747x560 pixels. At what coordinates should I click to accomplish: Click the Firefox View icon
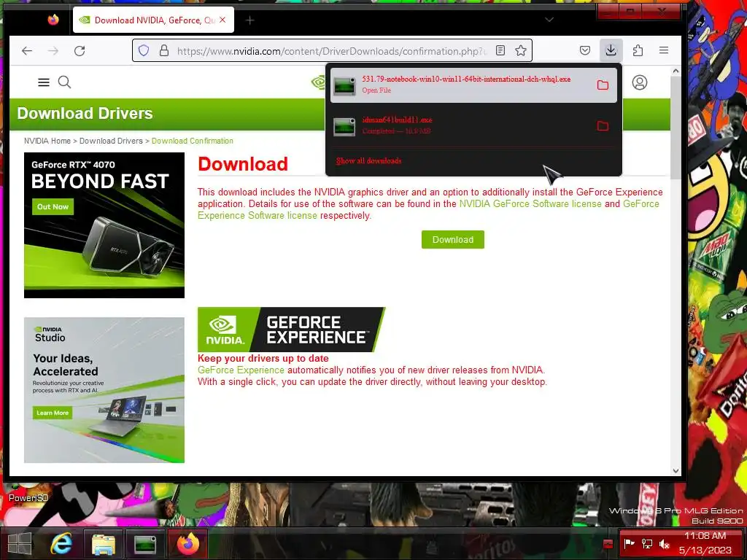[x=53, y=20]
